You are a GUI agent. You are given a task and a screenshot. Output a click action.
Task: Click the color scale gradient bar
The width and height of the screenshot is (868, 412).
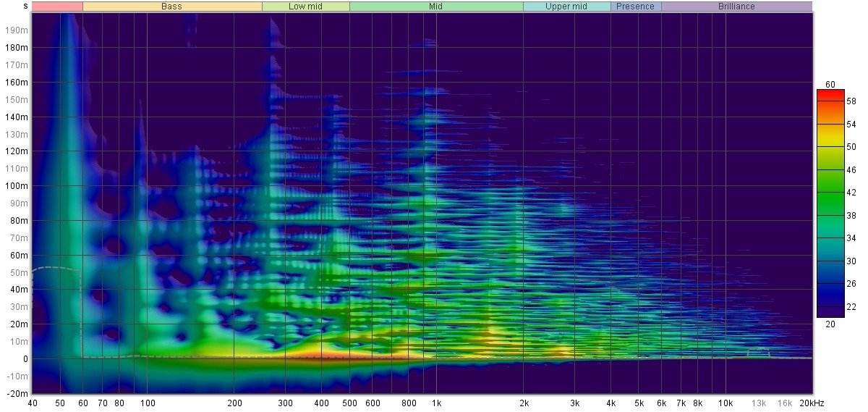point(830,203)
